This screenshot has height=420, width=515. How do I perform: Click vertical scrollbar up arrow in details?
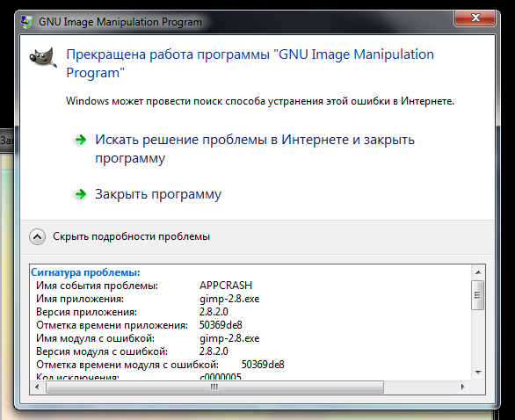point(478,272)
